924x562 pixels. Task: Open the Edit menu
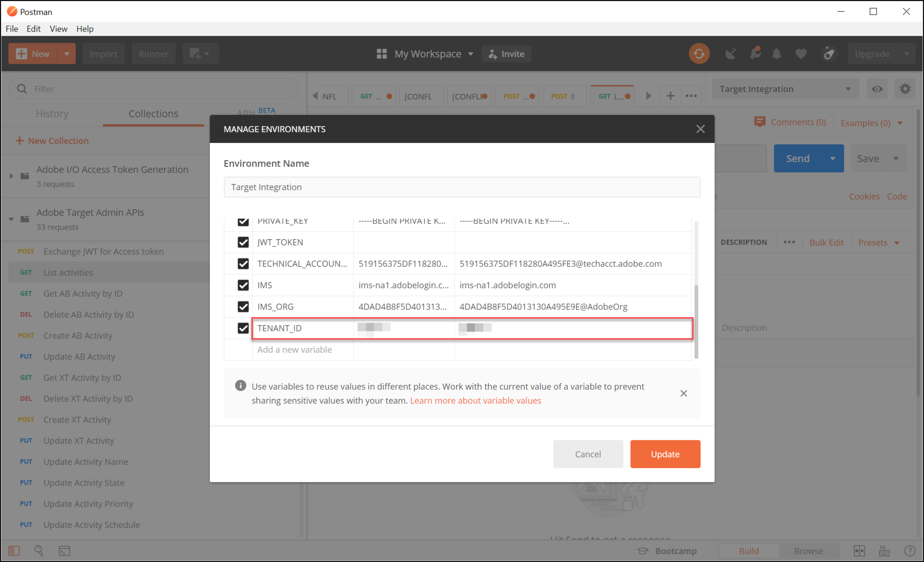click(33, 29)
